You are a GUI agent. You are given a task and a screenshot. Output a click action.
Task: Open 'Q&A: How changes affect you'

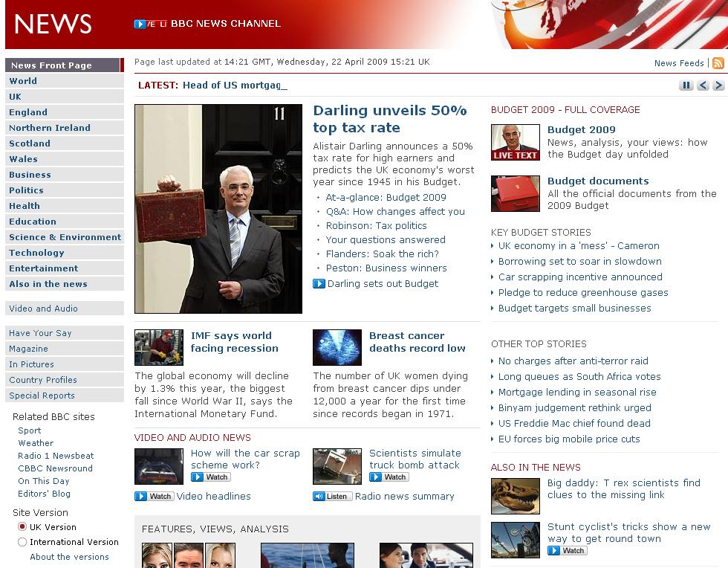coord(395,211)
